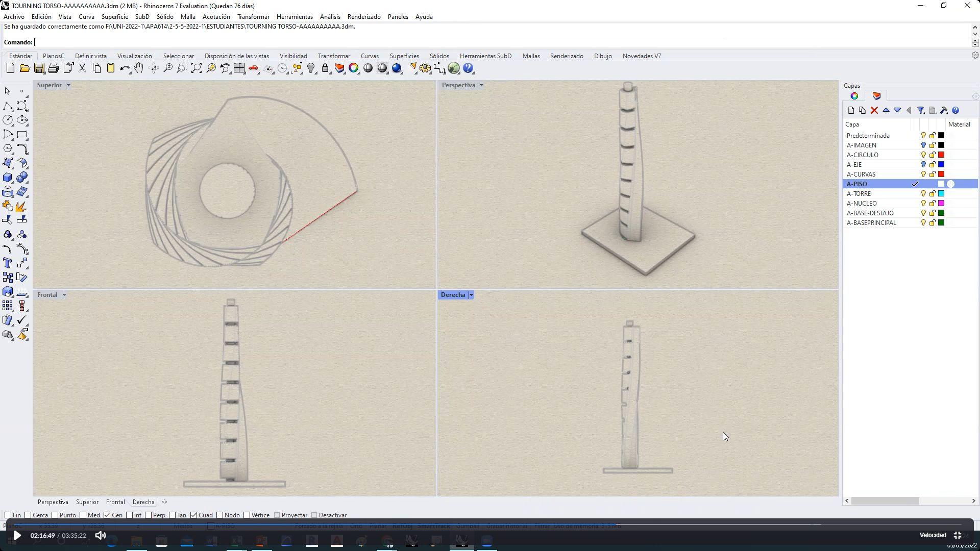Open the options gear icon
Viewport: 980px width, 551px height.
click(x=425, y=68)
